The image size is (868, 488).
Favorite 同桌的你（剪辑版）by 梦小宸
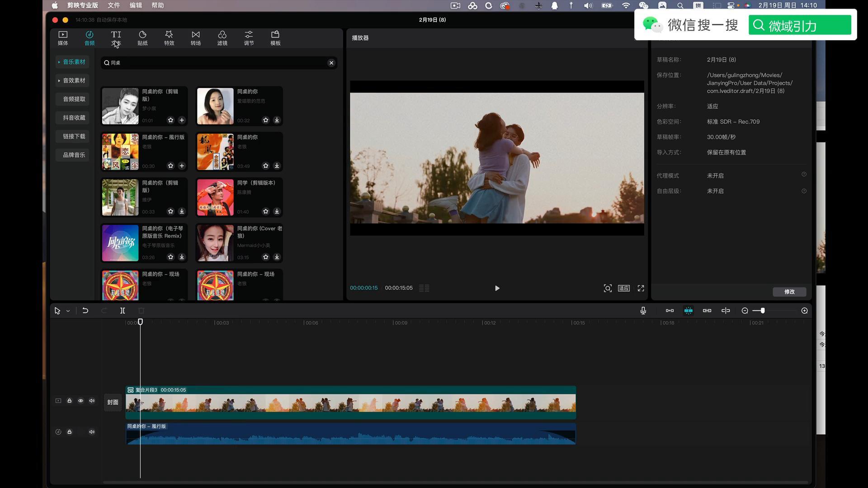tap(170, 120)
